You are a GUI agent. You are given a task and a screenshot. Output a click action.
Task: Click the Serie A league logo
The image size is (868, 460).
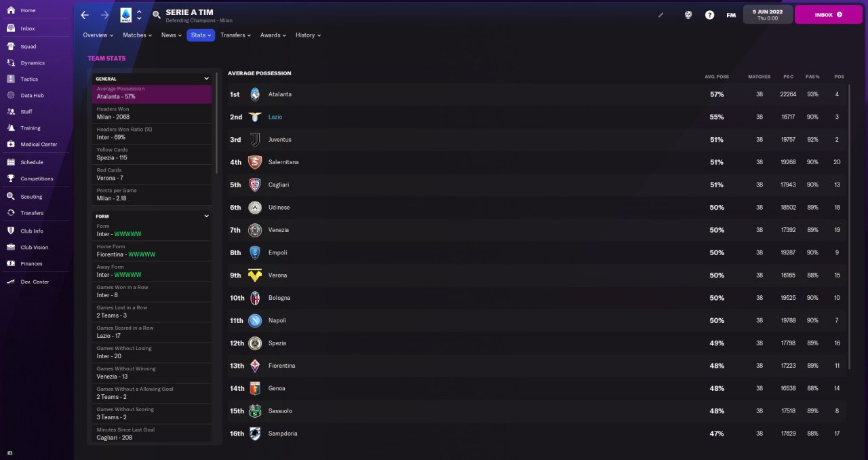coord(126,15)
